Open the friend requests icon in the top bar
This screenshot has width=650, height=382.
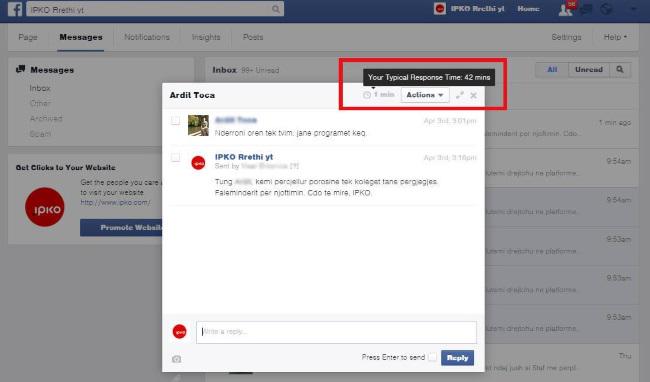coord(565,9)
